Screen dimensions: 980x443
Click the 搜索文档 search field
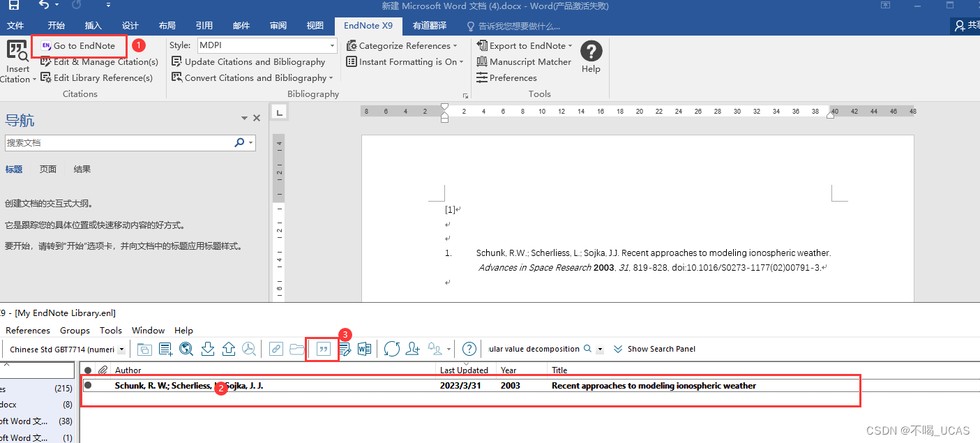tap(119, 142)
